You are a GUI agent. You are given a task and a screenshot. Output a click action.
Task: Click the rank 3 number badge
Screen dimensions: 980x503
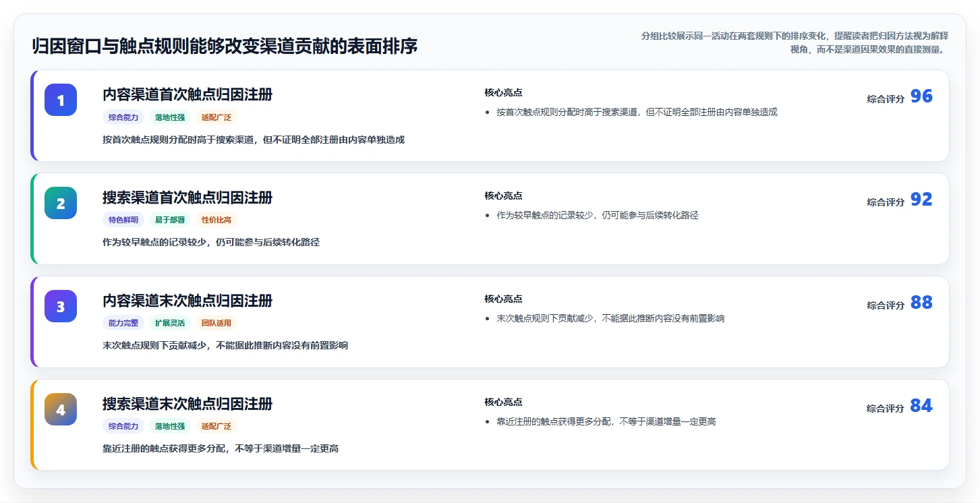point(61,306)
